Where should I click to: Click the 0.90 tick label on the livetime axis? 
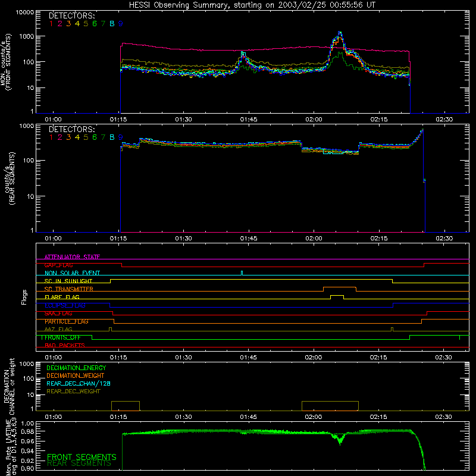28,468
